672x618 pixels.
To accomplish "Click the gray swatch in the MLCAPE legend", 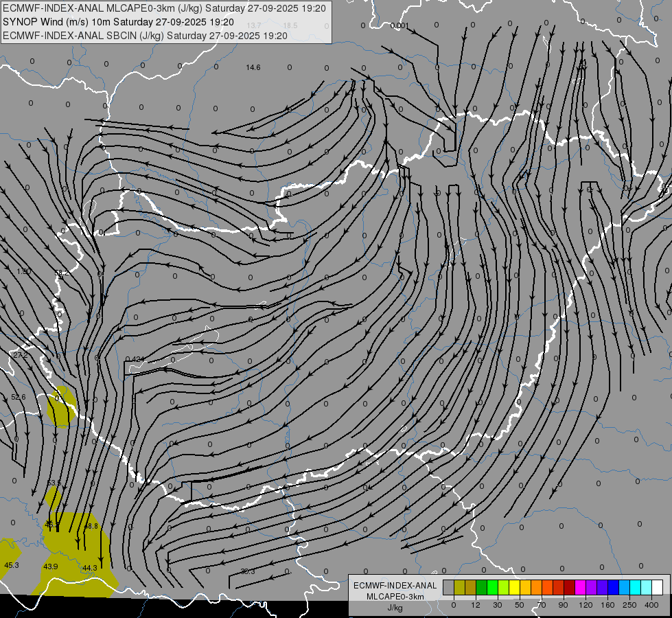I will [x=448, y=587].
